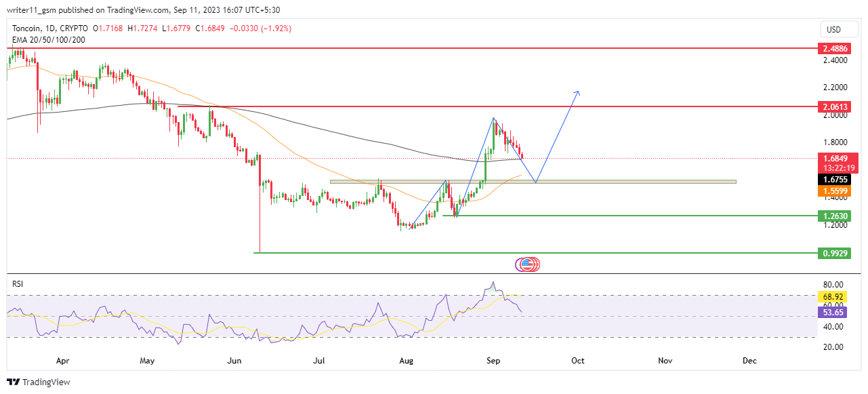Click the open value O1.7168
The height and width of the screenshot is (394, 868).
click(x=108, y=28)
